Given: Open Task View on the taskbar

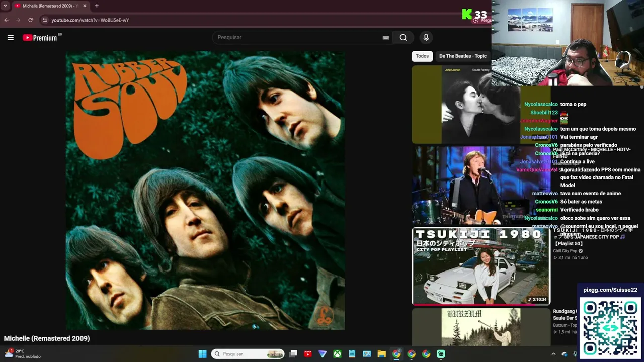Looking at the screenshot, I should coord(293,354).
